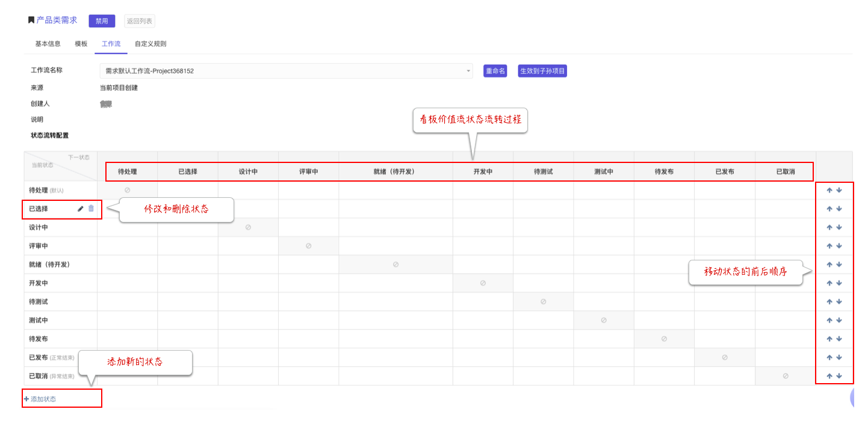Click the 测试中 column header

[x=604, y=171]
